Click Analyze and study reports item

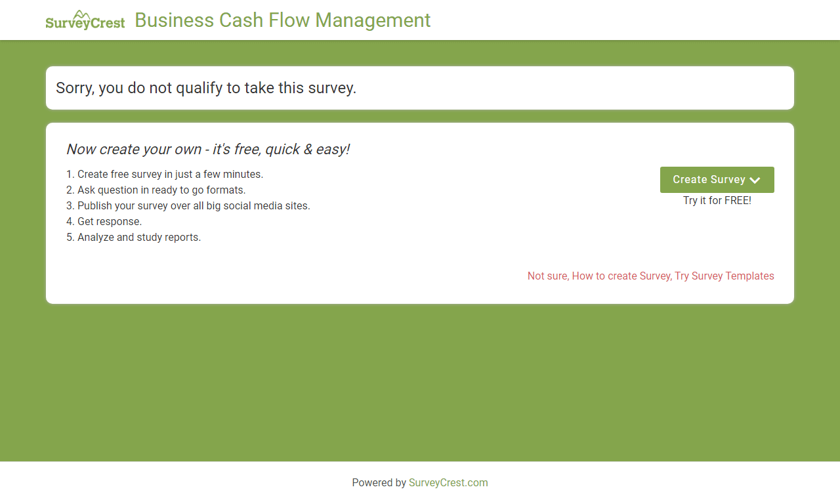point(134,238)
